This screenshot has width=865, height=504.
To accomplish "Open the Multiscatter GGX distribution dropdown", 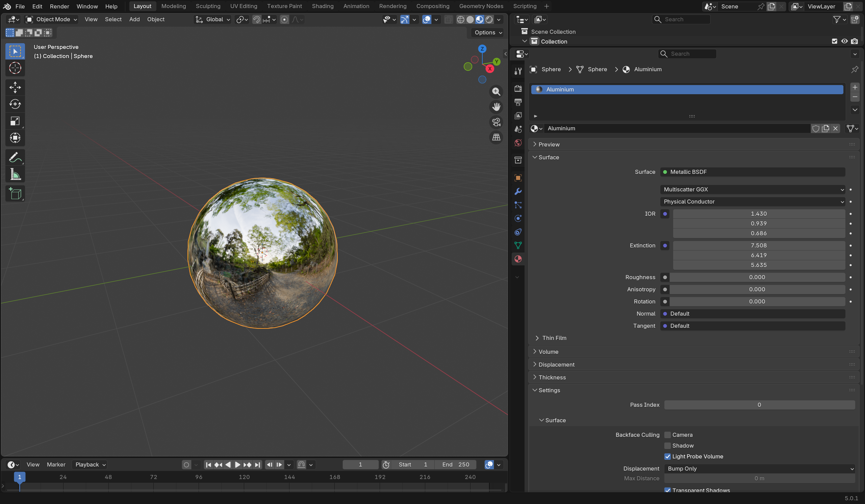I will [753, 189].
